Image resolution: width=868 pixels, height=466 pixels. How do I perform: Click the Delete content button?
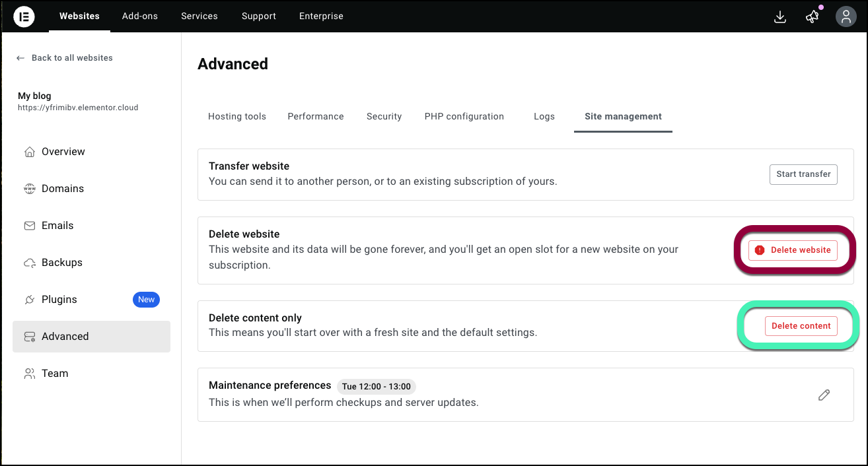pos(801,326)
